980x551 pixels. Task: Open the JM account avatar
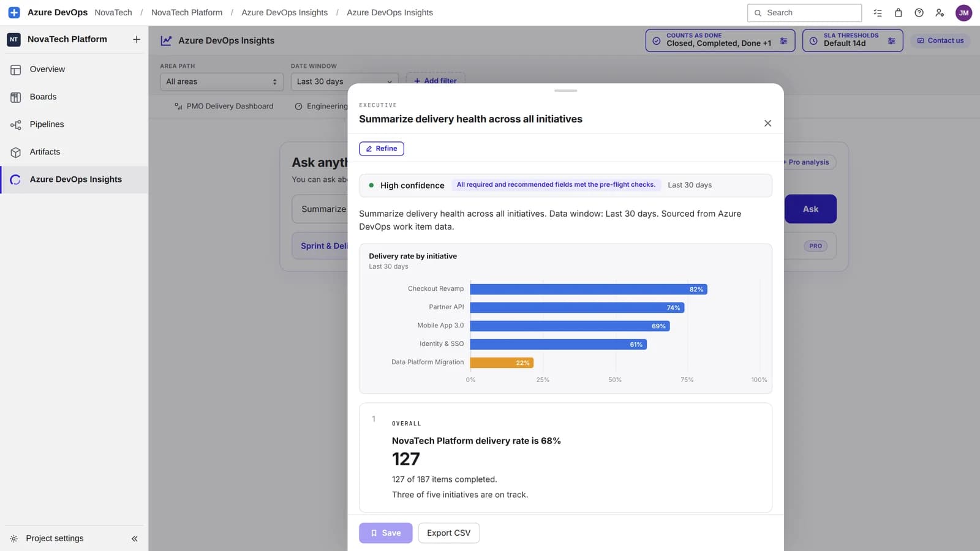click(x=964, y=13)
